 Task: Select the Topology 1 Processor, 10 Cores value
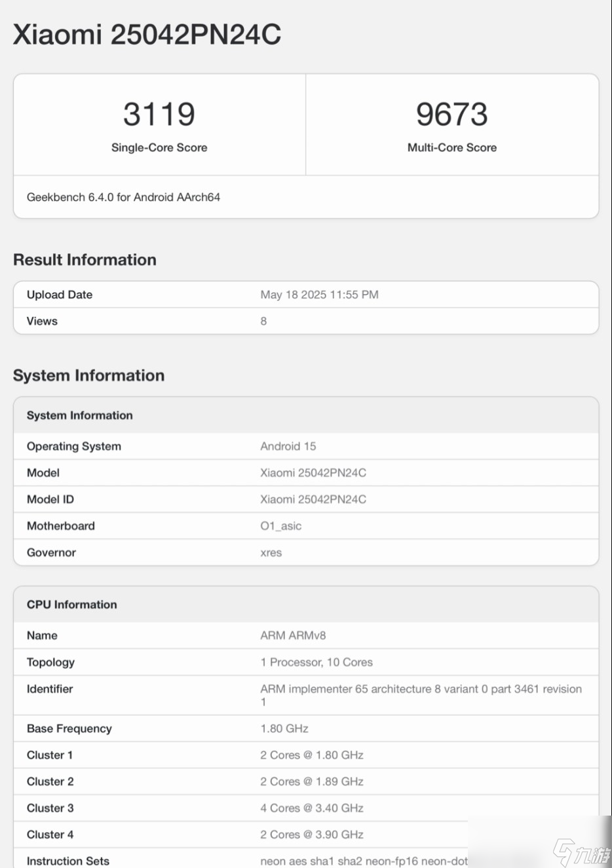(316, 662)
